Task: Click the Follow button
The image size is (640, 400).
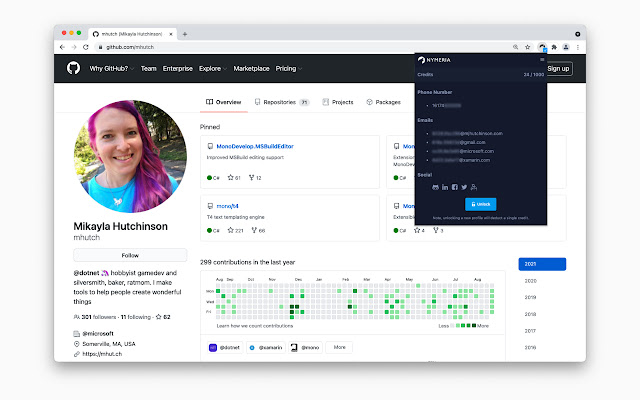Action: 130,255
